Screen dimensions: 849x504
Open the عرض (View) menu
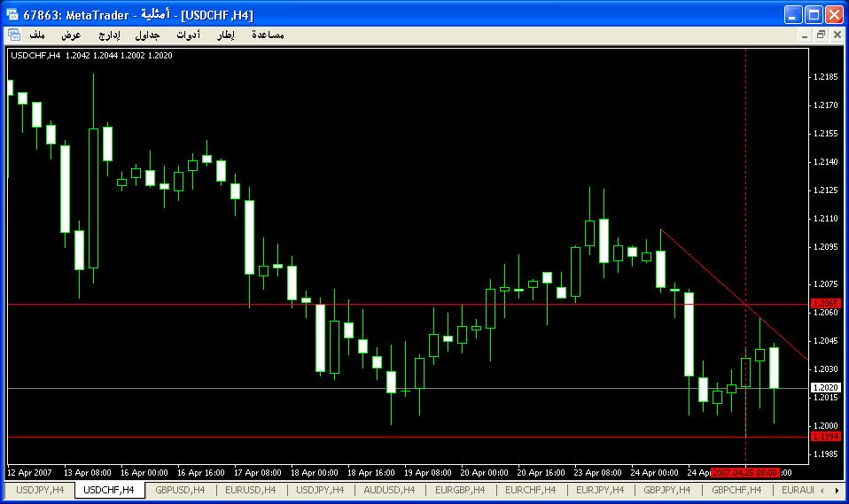[71, 35]
